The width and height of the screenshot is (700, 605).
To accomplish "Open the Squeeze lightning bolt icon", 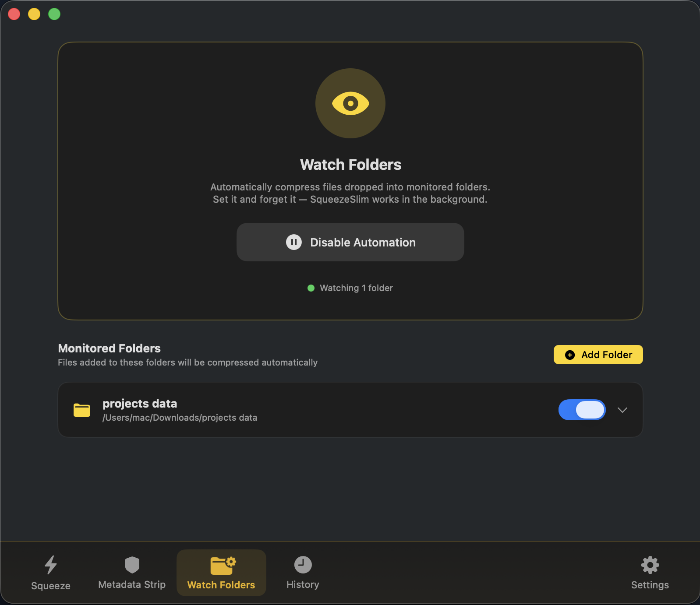I will coord(51,565).
